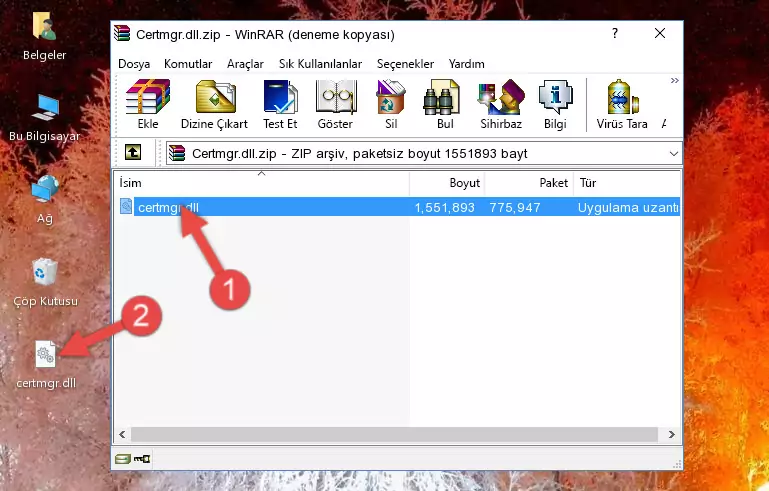Click WinRAR title bar books icon
Image resolution: width=769 pixels, height=491 pixels.
pyautogui.click(x=122, y=33)
